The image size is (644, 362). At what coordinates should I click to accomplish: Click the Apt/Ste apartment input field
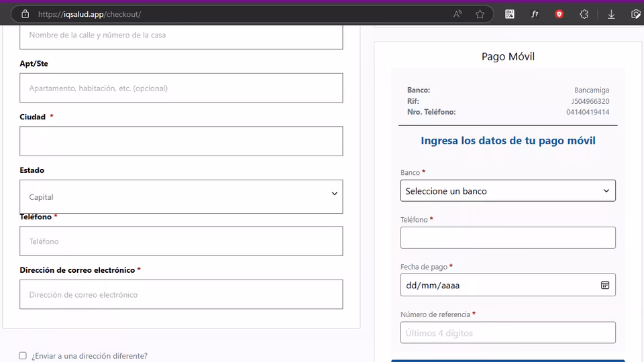pos(181,88)
